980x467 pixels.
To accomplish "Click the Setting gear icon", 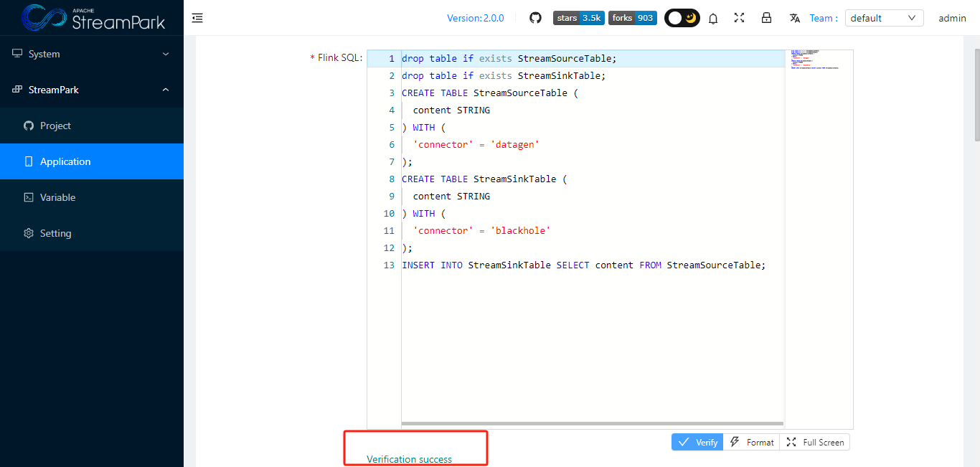I will tap(29, 233).
